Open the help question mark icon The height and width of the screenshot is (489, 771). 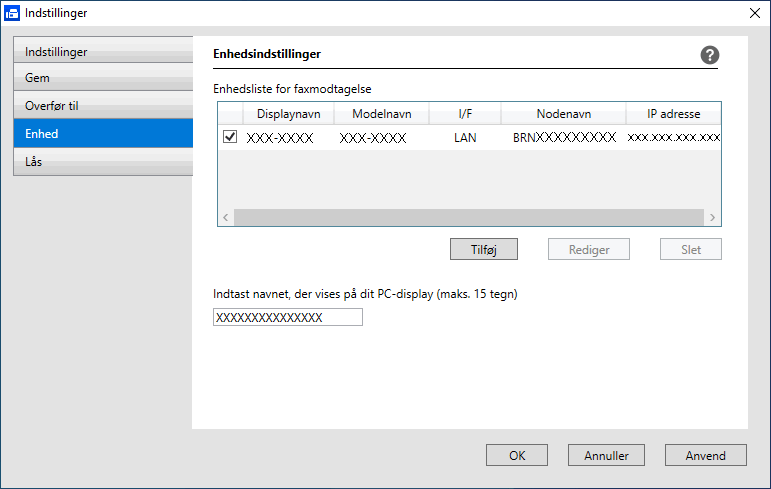pos(710,55)
